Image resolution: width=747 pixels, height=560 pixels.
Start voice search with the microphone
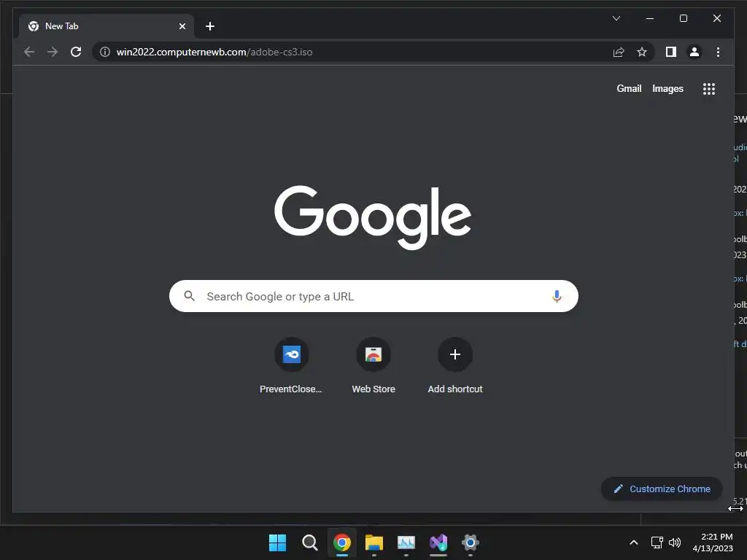pos(557,296)
